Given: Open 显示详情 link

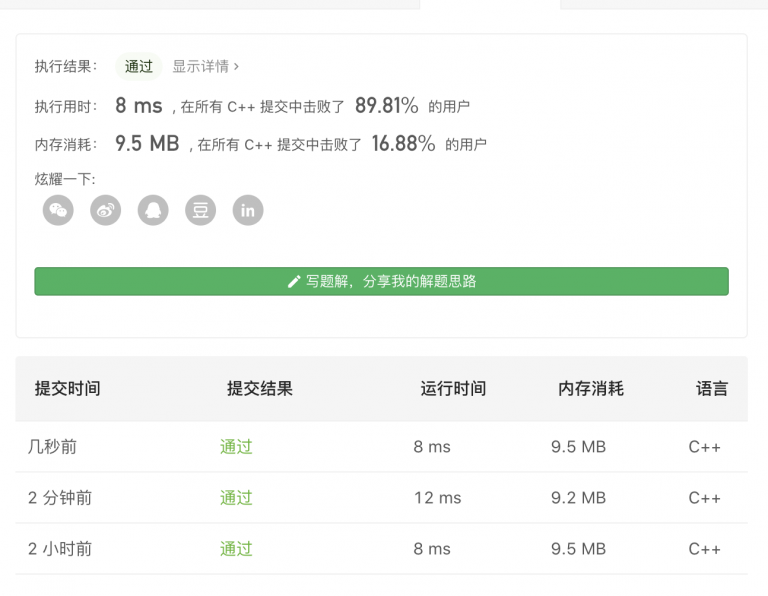Looking at the screenshot, I should coord(200,67).
